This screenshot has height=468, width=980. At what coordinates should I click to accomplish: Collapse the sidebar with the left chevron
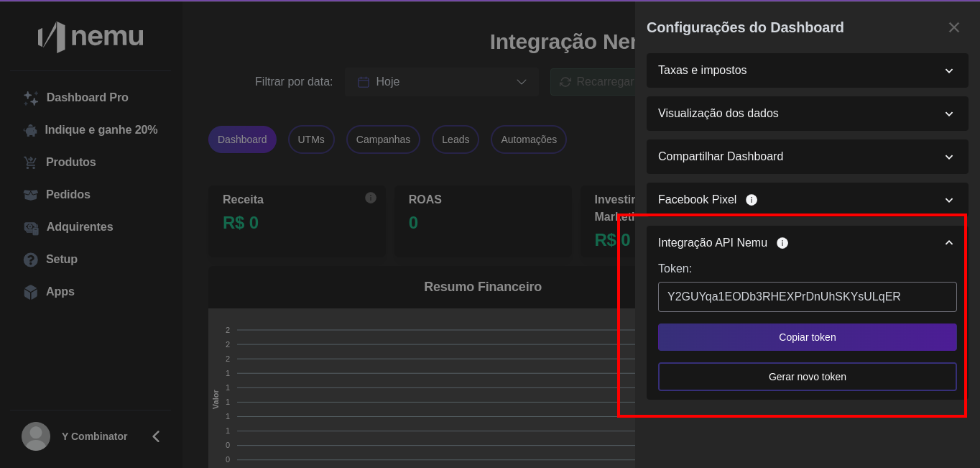pyautogui.click(x=156, y=436)
